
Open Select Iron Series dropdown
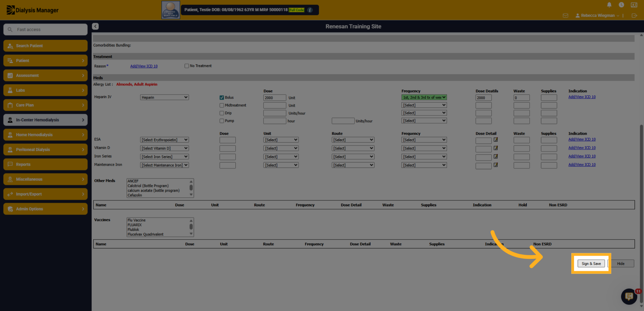coord(164,156)
